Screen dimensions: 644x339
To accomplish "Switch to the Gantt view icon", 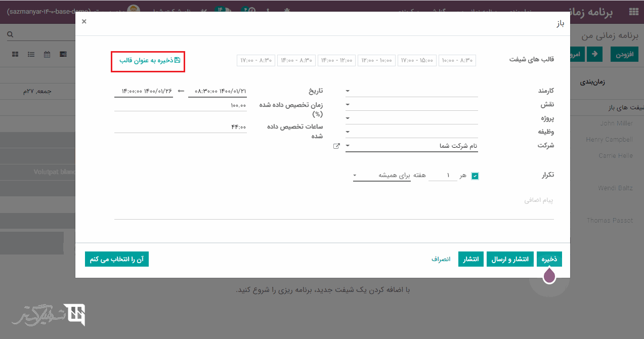I will (63, 54).
